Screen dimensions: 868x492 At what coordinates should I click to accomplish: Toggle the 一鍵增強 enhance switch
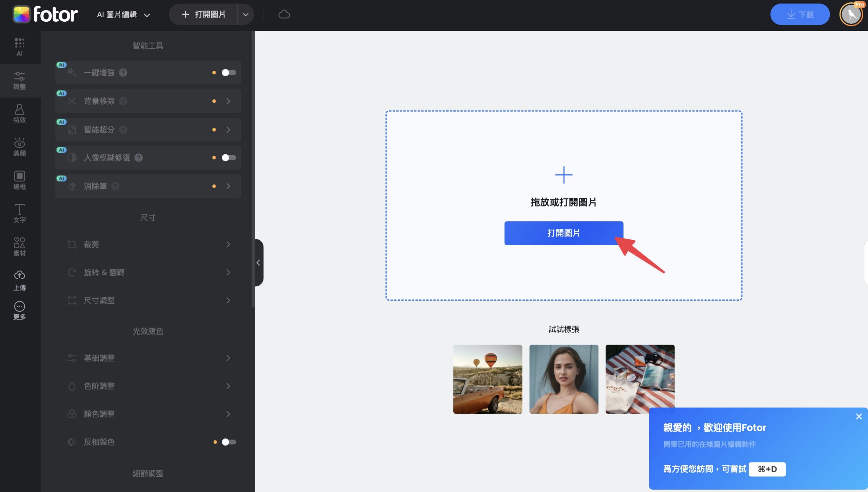(x=229, y=73)
